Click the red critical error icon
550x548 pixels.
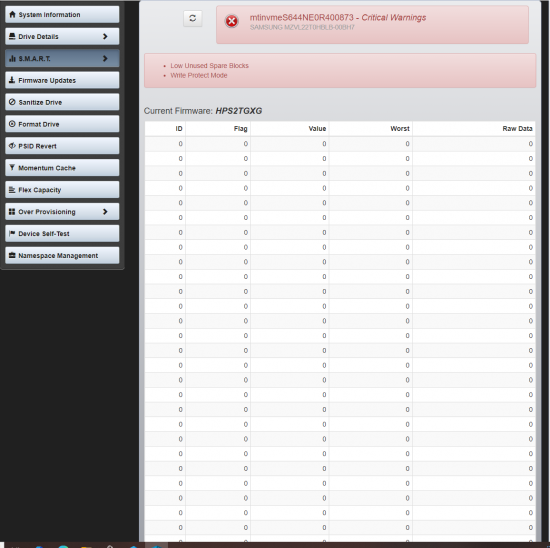click(232, 21)
